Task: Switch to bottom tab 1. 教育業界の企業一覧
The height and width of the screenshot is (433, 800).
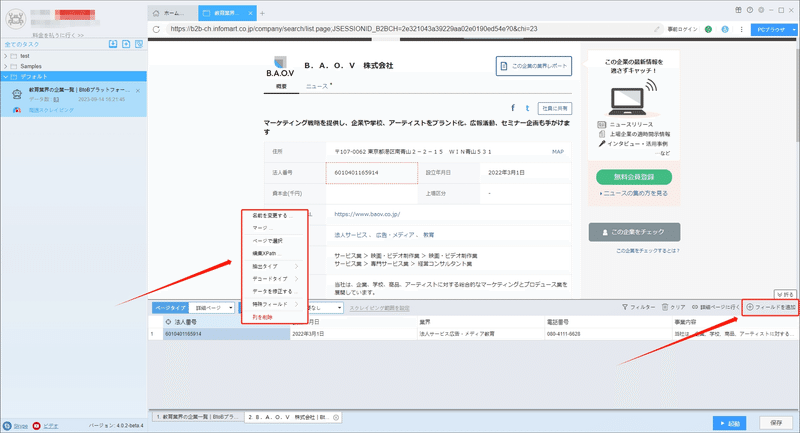Action: [x=197, y=417]
